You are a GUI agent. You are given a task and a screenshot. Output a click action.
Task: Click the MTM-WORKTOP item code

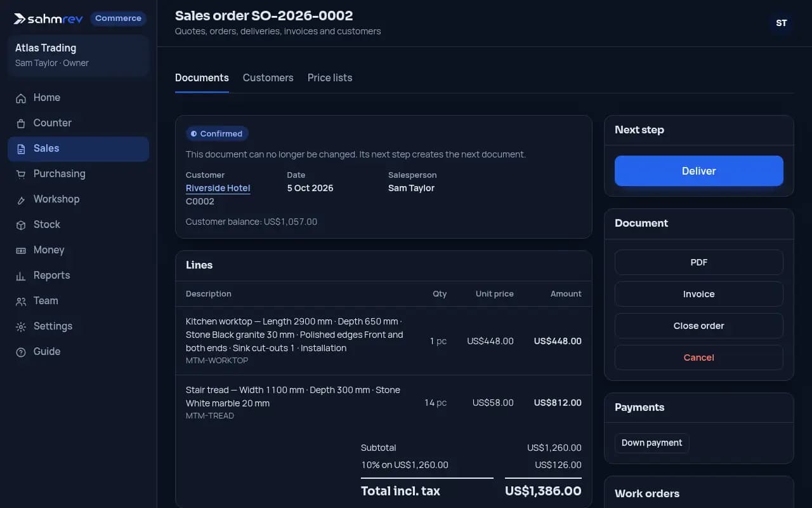point(217,360)
